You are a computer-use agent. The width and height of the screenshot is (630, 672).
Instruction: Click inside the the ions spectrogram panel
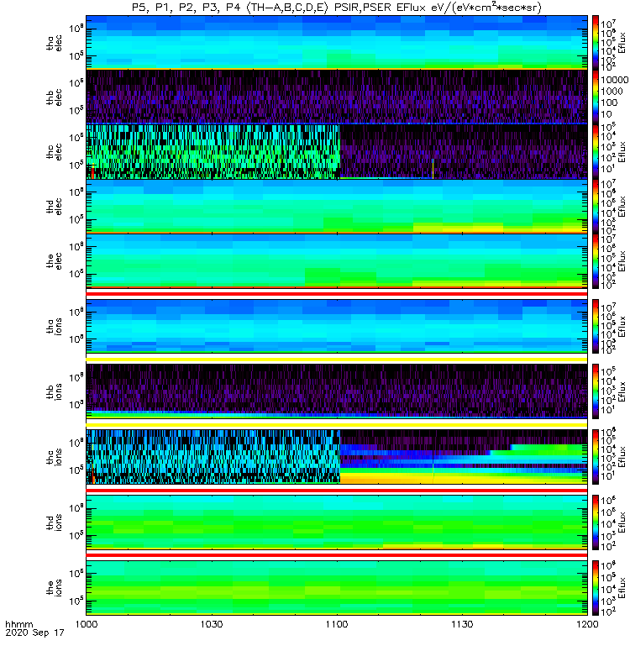click(x=337, y=587)
